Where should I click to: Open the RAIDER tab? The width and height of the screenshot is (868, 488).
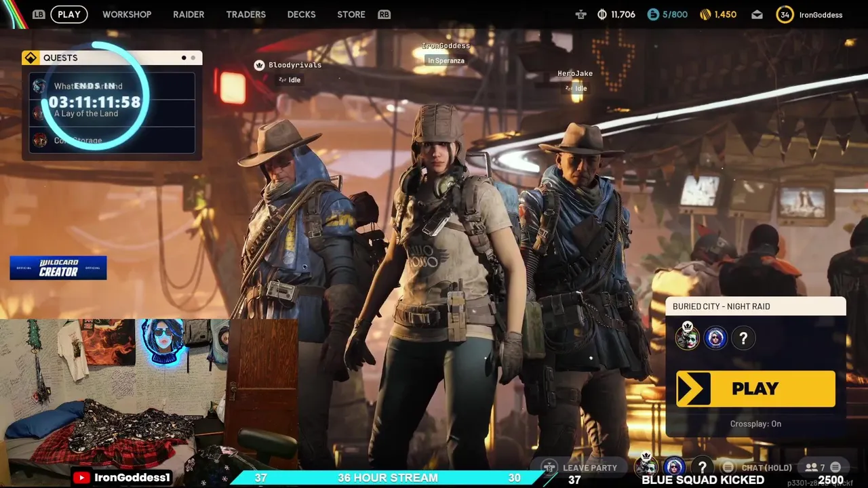(x=189, y=14)
